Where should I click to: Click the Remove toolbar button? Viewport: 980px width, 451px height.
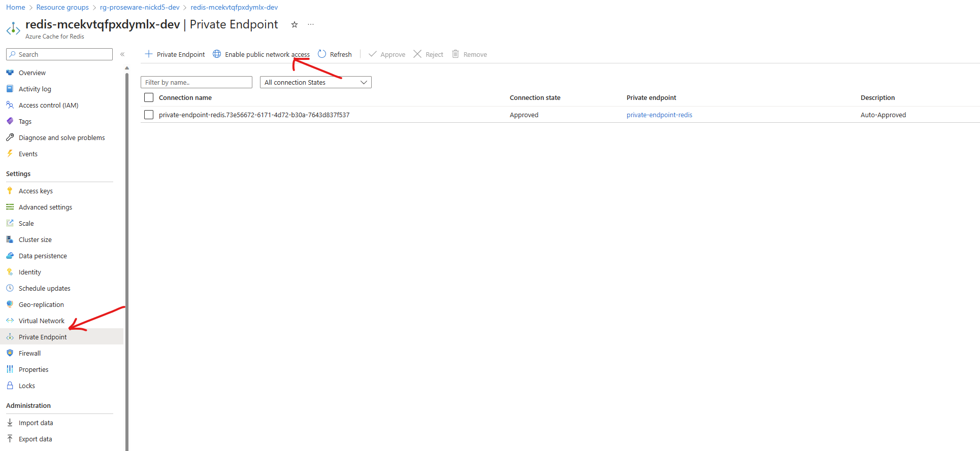469,54
